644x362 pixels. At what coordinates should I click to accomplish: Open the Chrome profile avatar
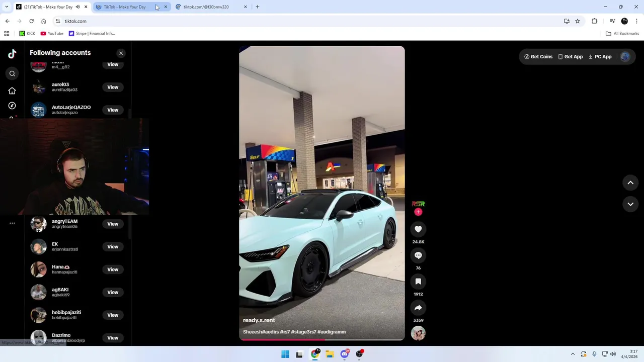pos(624,21)
